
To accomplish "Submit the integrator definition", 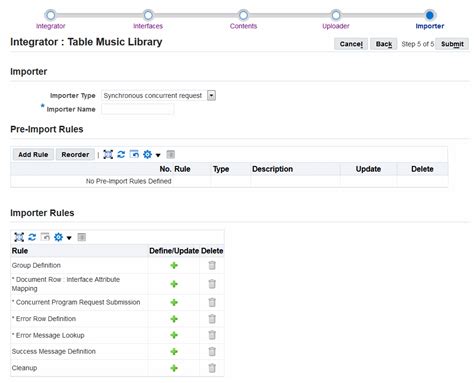I will tap(452, 44).
